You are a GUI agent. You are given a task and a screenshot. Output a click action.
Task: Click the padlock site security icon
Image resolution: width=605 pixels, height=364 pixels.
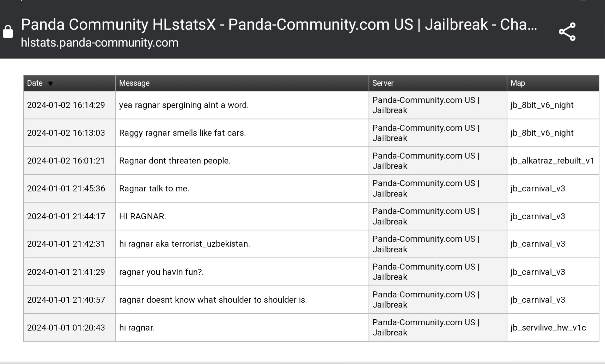tap(8, 32)
